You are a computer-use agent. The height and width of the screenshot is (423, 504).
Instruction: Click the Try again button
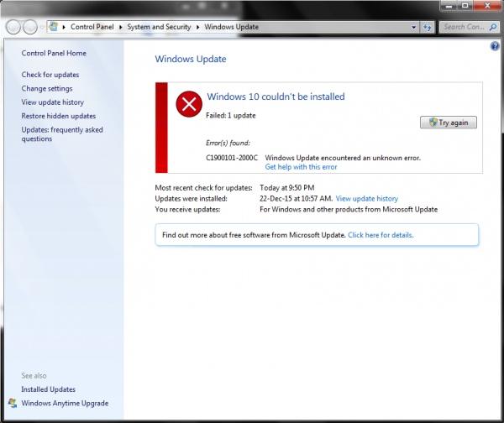tap(449, 123)
